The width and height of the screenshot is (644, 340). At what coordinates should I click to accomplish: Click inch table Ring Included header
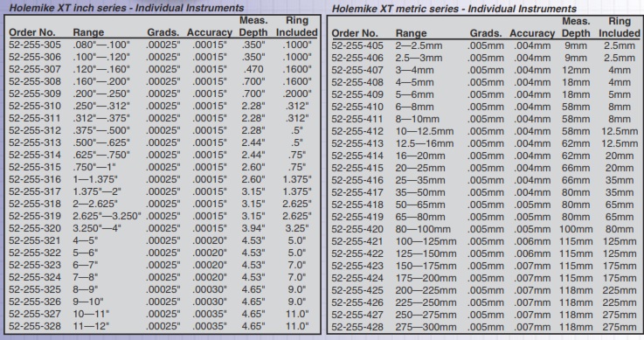297,26
